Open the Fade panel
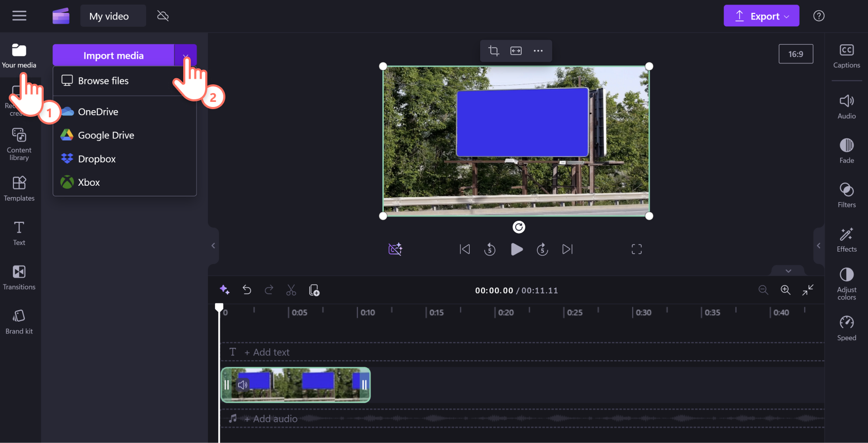 pos(846,151)
